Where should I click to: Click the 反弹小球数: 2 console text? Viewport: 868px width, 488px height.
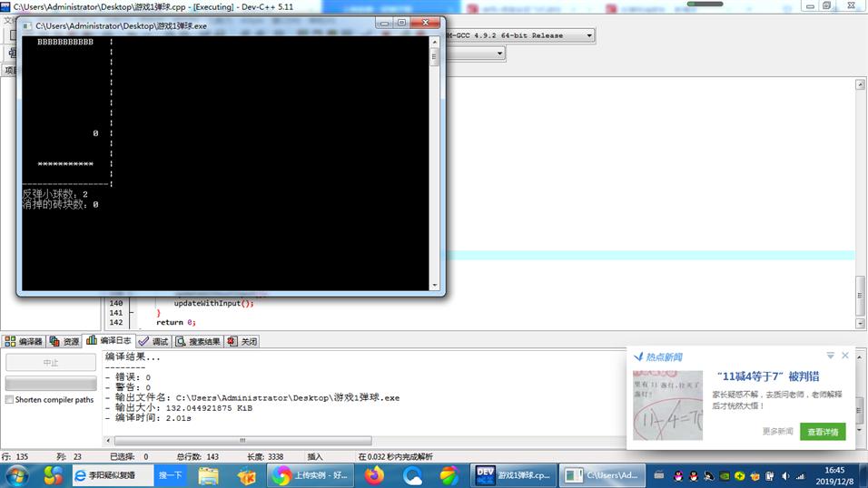pyautogui.click(x=54, y=194)
